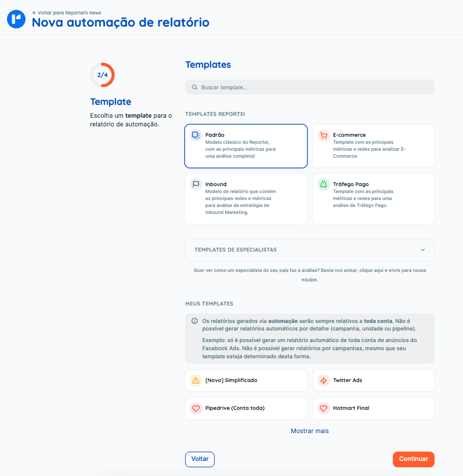
Task: Click the 2/4 progress ring indicator
Action: point(102,75)
